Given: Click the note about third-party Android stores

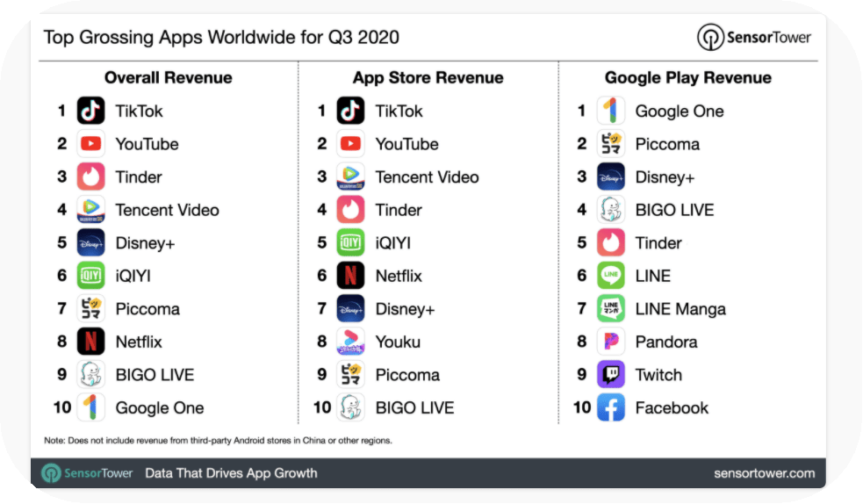Looking at the screenshot, I should click(218, 441).
